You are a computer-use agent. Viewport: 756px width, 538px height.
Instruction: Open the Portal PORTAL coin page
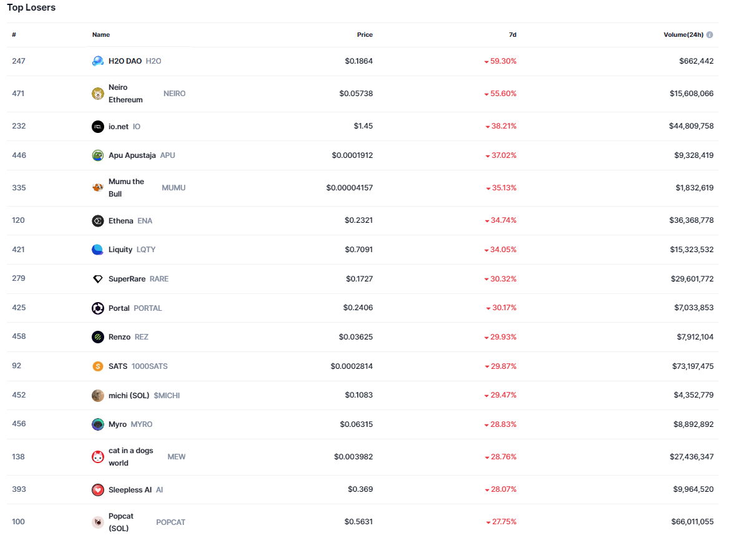coord(119,308)
